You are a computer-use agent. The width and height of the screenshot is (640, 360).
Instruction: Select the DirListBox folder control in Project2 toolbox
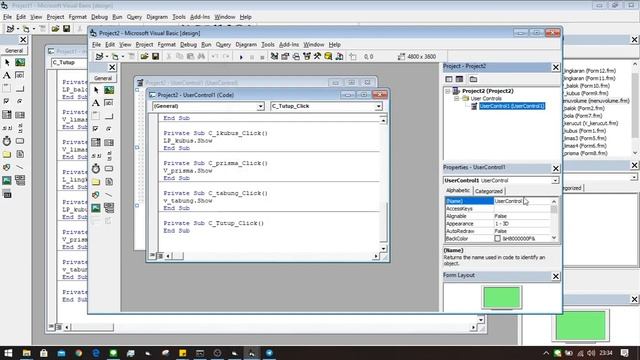96,182
